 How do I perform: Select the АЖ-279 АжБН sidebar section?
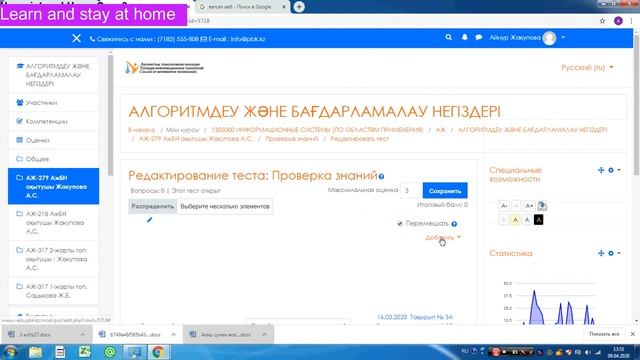click(53, 186)
